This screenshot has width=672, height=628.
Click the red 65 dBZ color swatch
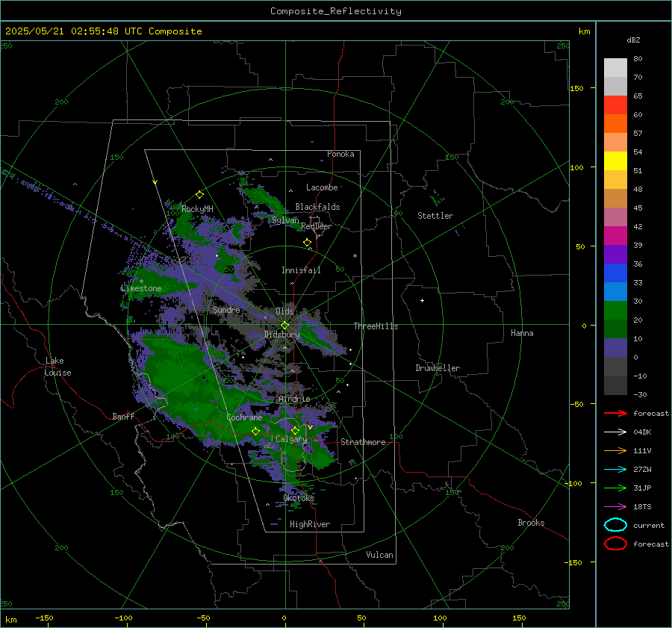click(x=615, y=105)
